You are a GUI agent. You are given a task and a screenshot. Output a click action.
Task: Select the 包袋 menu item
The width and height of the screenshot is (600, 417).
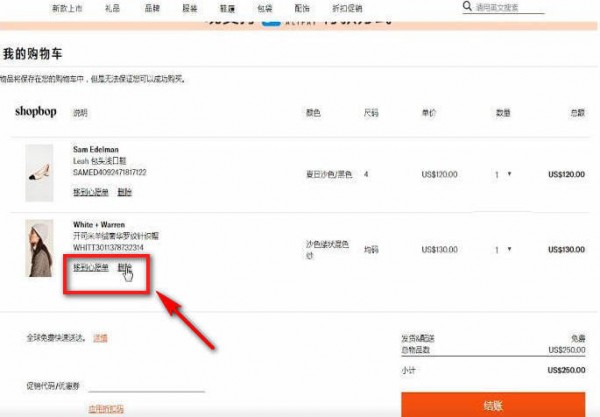tap(264, 7)
